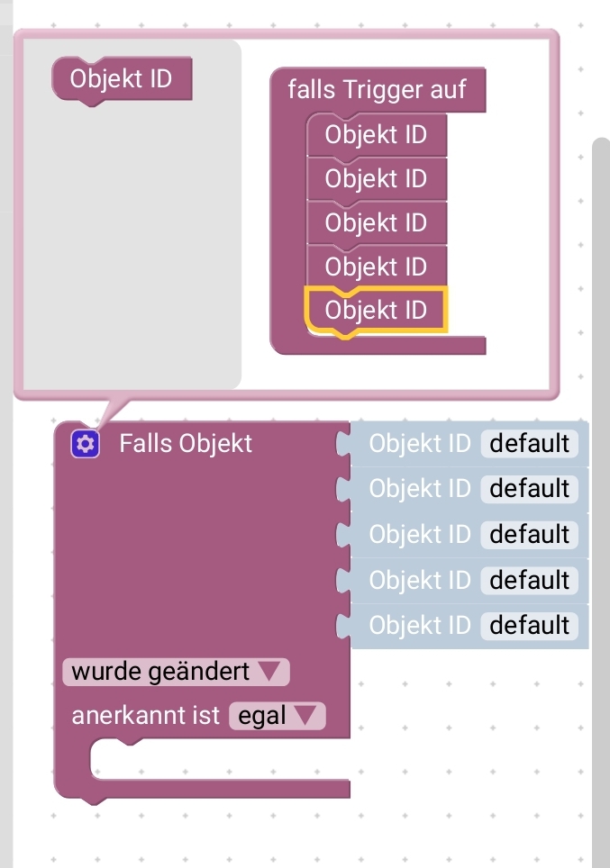
Task: Open the 'wurde geändert' dropdown
Action: (176, 672)
